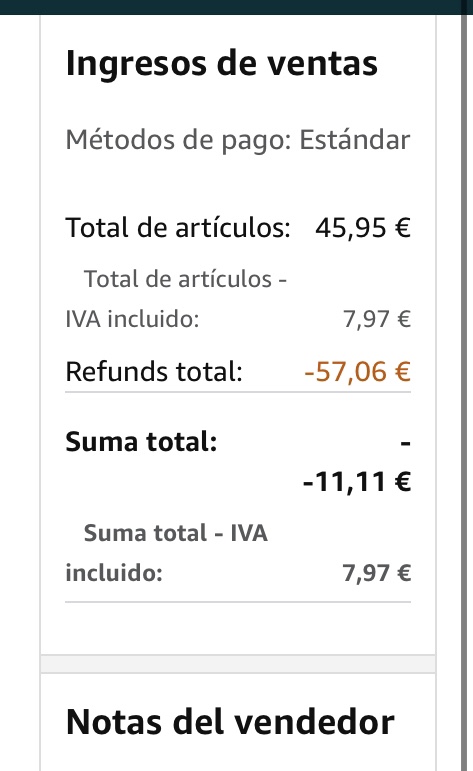473x771 pixels.
Task: Click Suma total - IVA incluido label
Action: (167, 553)
